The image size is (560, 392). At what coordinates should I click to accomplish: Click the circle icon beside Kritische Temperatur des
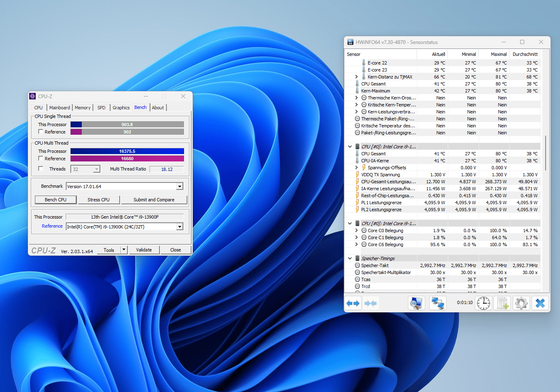tap(357, 126)
